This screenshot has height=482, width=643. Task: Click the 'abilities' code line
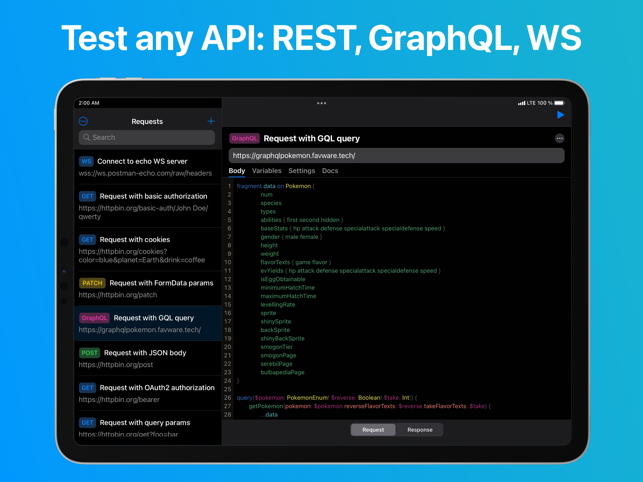(x=302, y=220)
